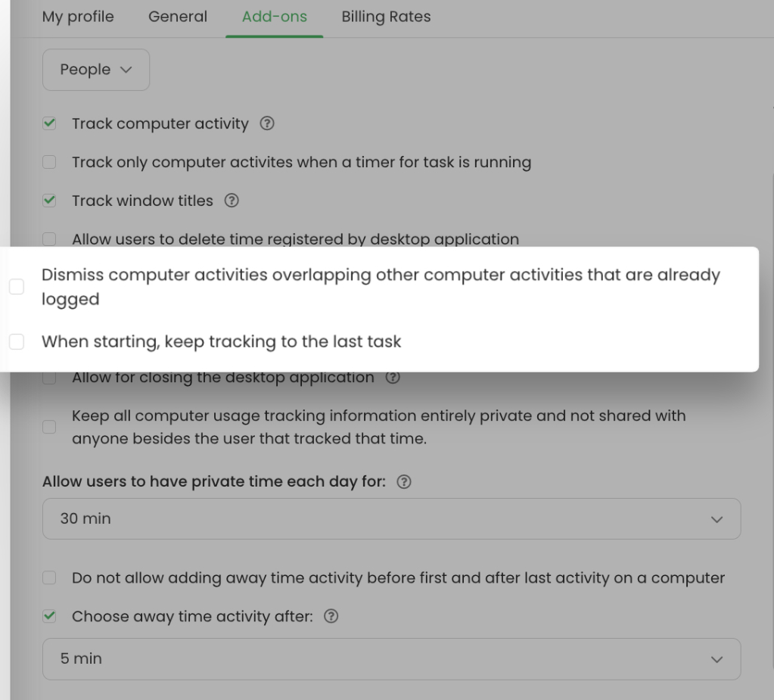Screen dimensions: 774x700
Task: Open help icon next to Choose away time
Action: tap(331, 616)
